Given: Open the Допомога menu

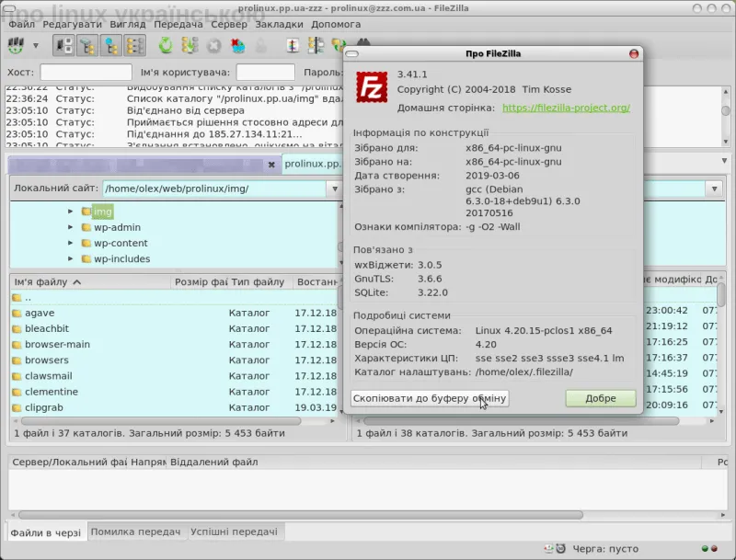Looking at the screenshot, I should coord(336,25).
